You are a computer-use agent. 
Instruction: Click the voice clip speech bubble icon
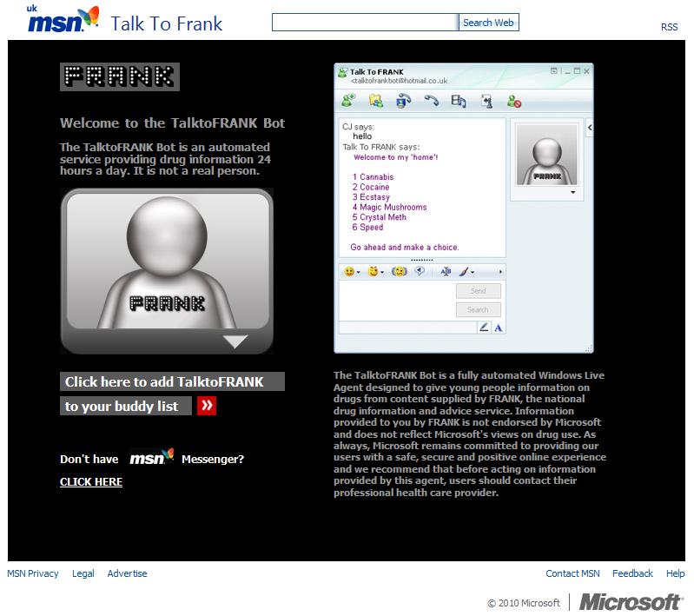pyautogui.click(x=420, y=271)
